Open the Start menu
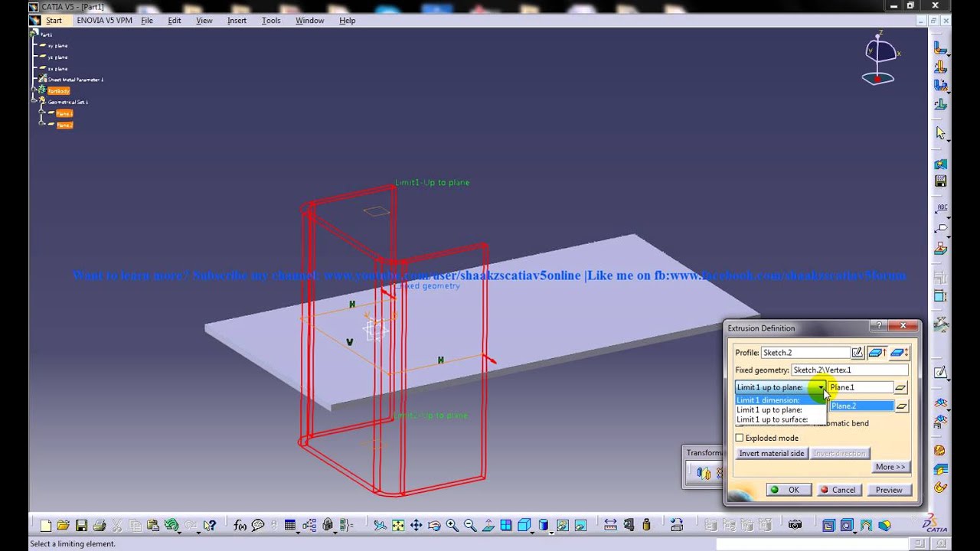This screenshot has height=551, width=980. (x=54, y=21)
